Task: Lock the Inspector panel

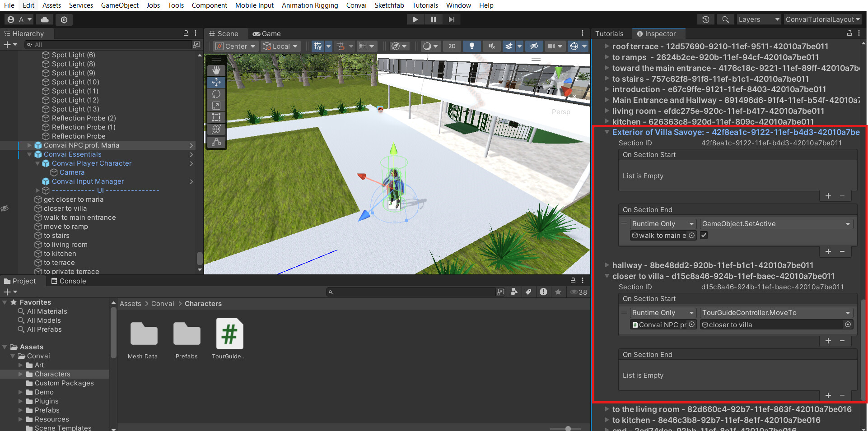Action: tap(849, 33)
